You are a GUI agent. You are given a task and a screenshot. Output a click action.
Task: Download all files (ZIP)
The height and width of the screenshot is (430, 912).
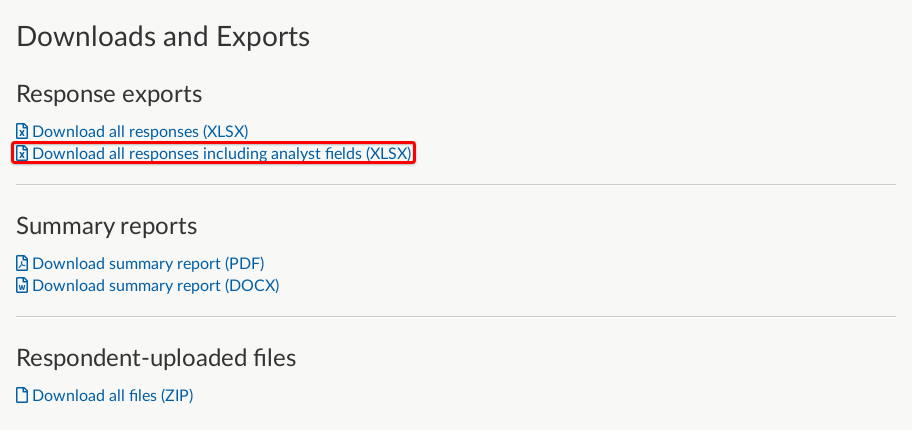click(x=113, y=396)
